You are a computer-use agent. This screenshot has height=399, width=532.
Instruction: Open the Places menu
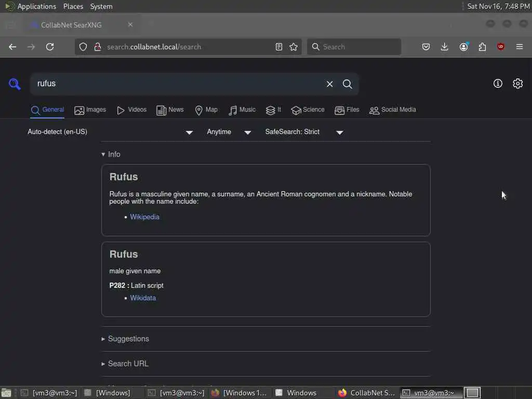tap(73, 6)
